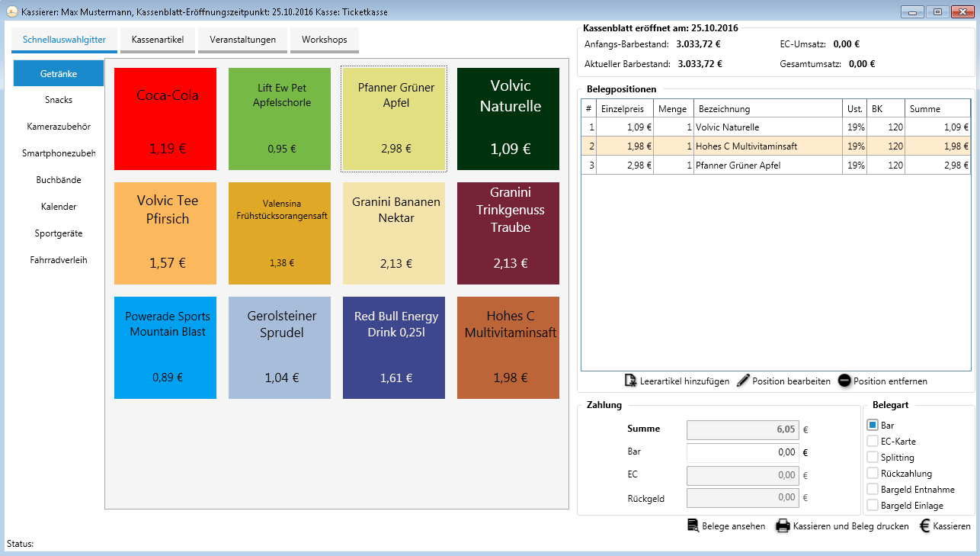Viewport: 980px width, 556px height.
Task: Open the Kamerazubehör category
Action: pyautogui.click(x=59, y=127)
